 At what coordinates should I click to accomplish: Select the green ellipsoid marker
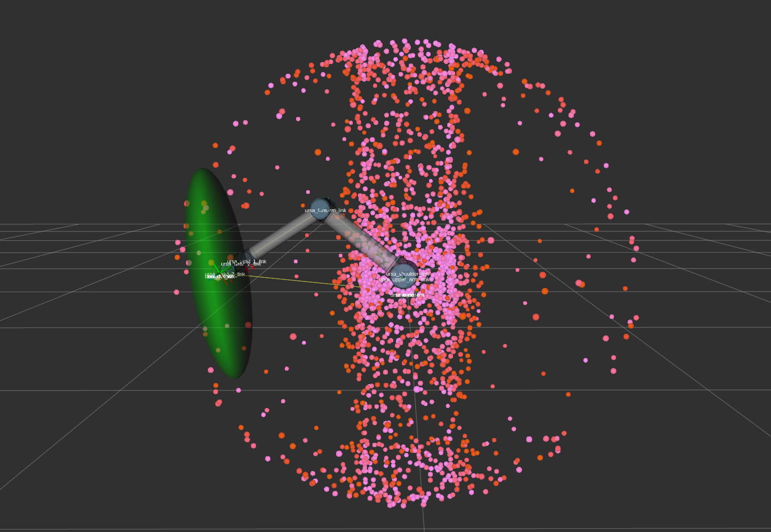tap(218, 273)
